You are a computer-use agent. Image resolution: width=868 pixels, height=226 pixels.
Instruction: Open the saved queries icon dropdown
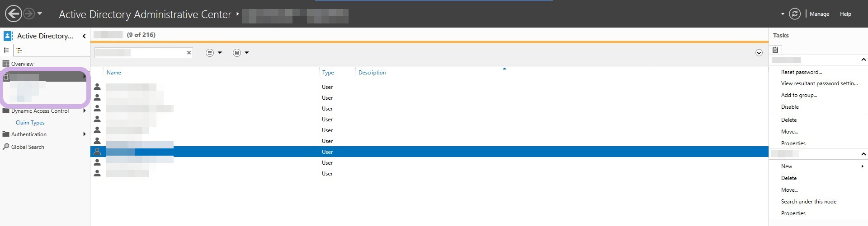[x=241, y=53]
